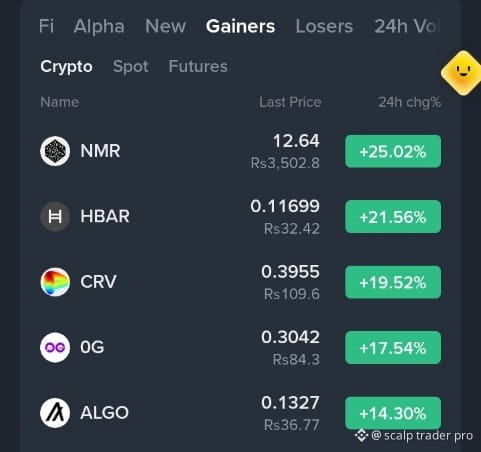Select the CRV rainbow logo

(55, 282)
